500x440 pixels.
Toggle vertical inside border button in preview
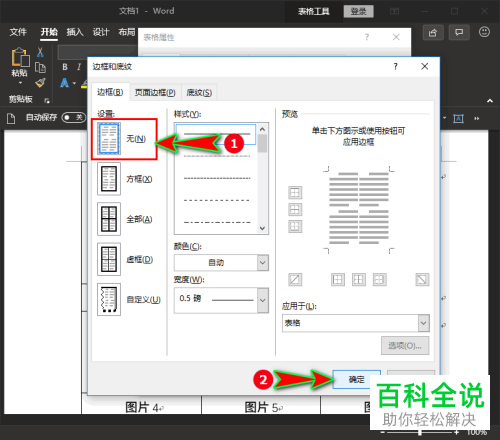pyautogui.click(x=359, y=279)
